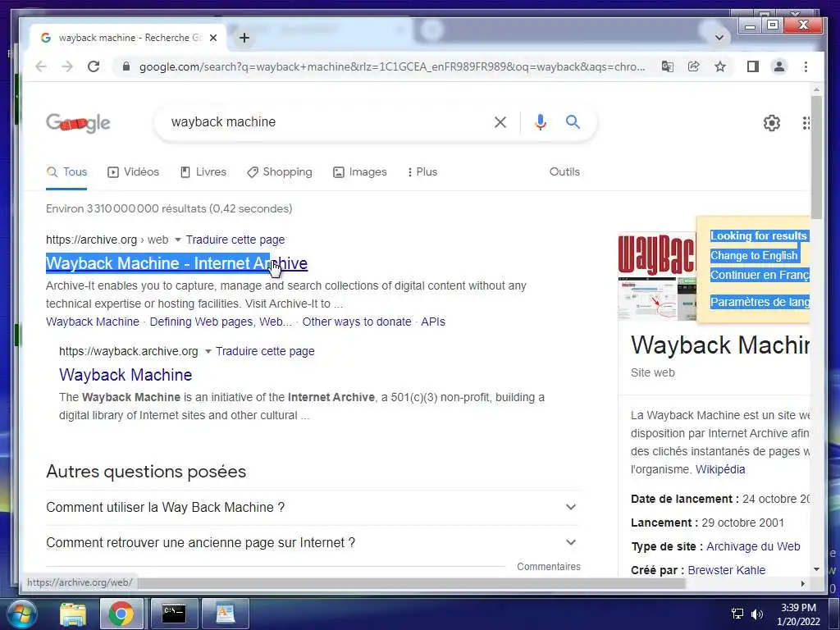Go back with the browser back arrow
The height and width of the screenshot is (630, 840).
point(41,66)
